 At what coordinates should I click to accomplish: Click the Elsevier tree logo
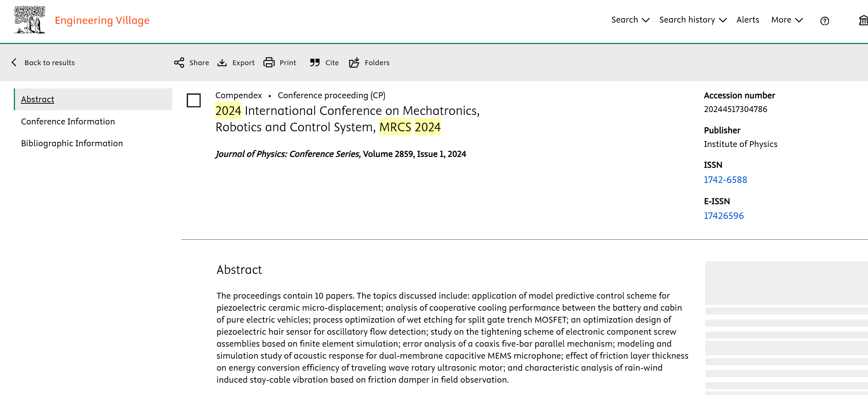(x=29, y=20)
